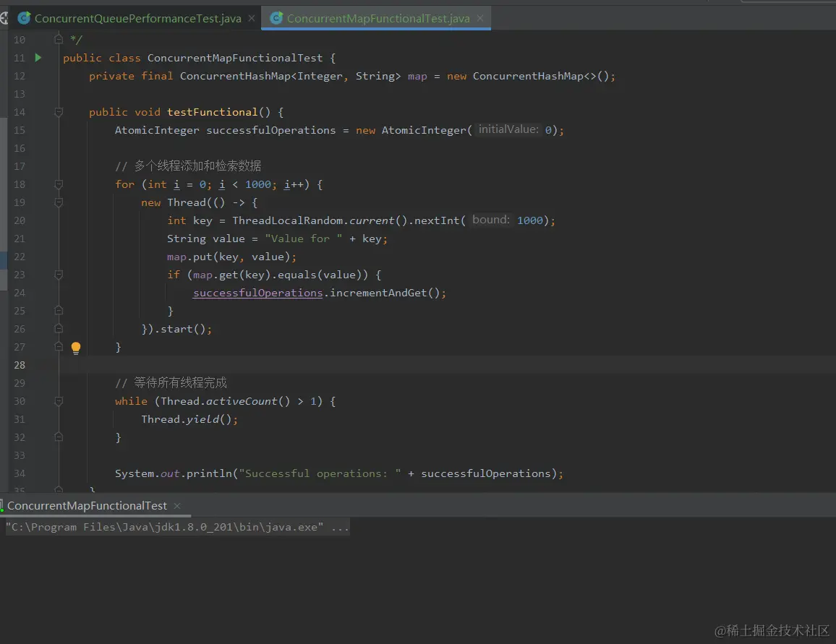Close the ConcurrentQueuePerformanceTest.java tab
836x644 pixels.
(x=251, y=18)
